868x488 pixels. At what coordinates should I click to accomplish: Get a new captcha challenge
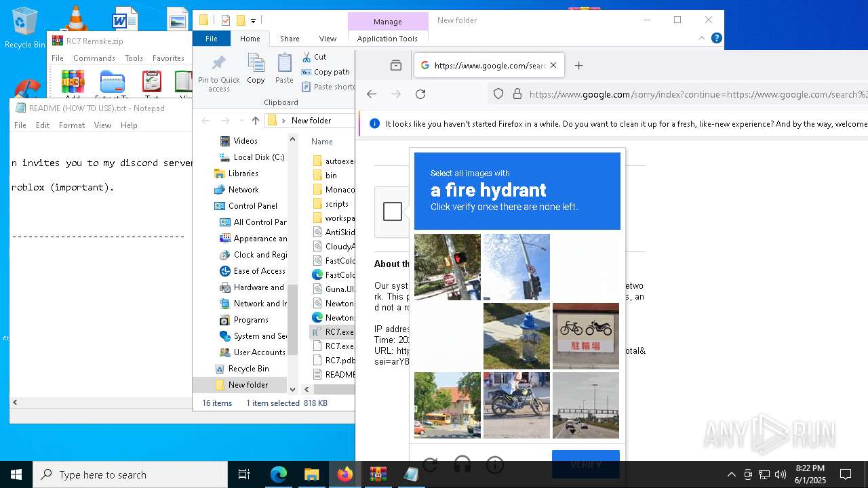[x=430, y=464]
